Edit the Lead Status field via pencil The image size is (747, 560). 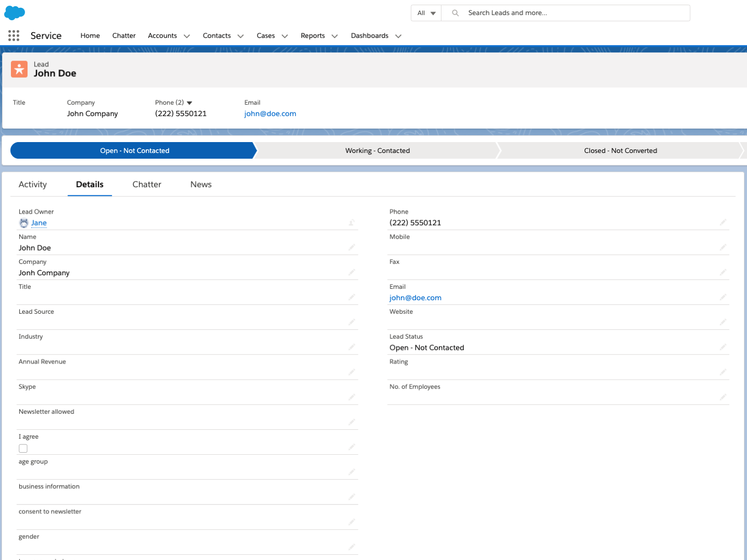coord(723,347)
